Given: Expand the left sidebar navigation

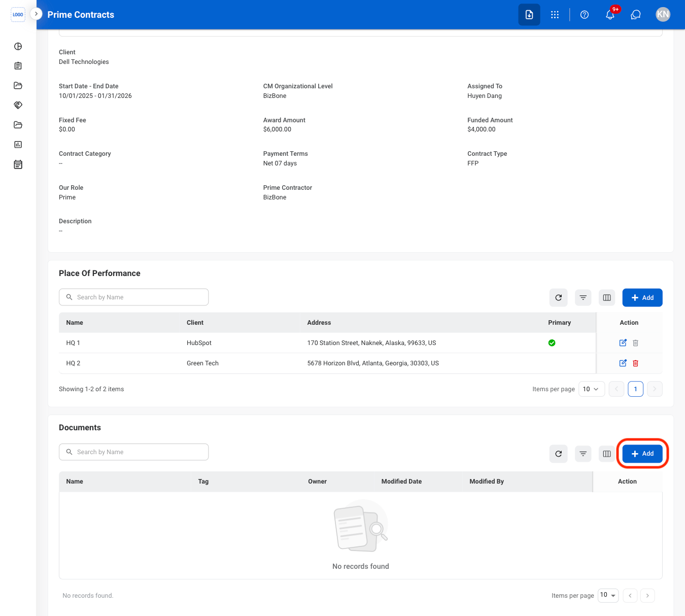Looking at the screenshot, I should (x=36, y=14).
